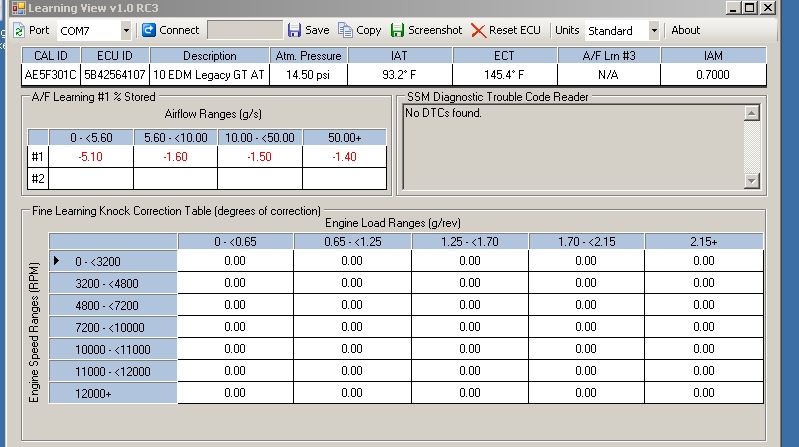Select the 4800 - <7200 RPM row header
Image resolution: width=799 pixels, height=447 pixels.
coord(113,305)
